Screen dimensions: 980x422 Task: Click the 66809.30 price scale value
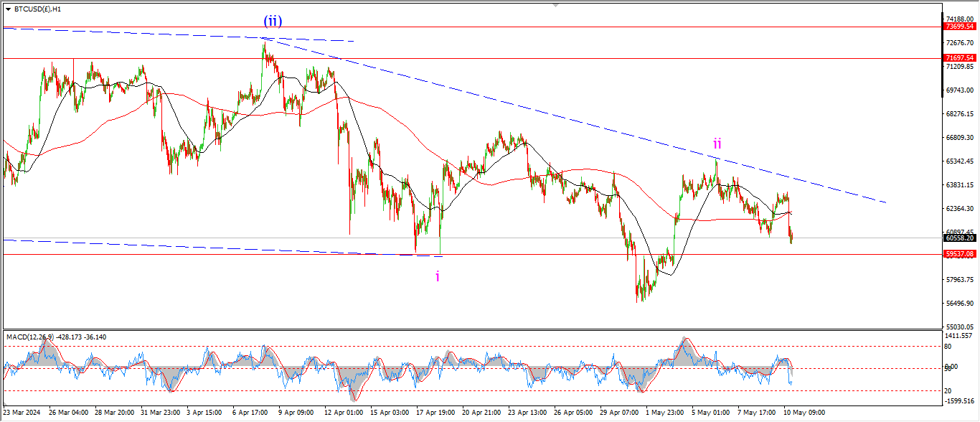pos(961,138)
